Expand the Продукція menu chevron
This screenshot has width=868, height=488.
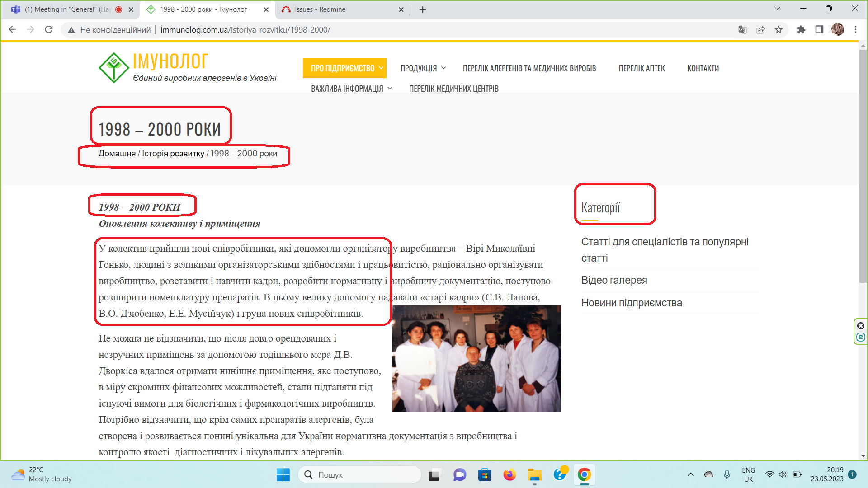pos(443,68)
